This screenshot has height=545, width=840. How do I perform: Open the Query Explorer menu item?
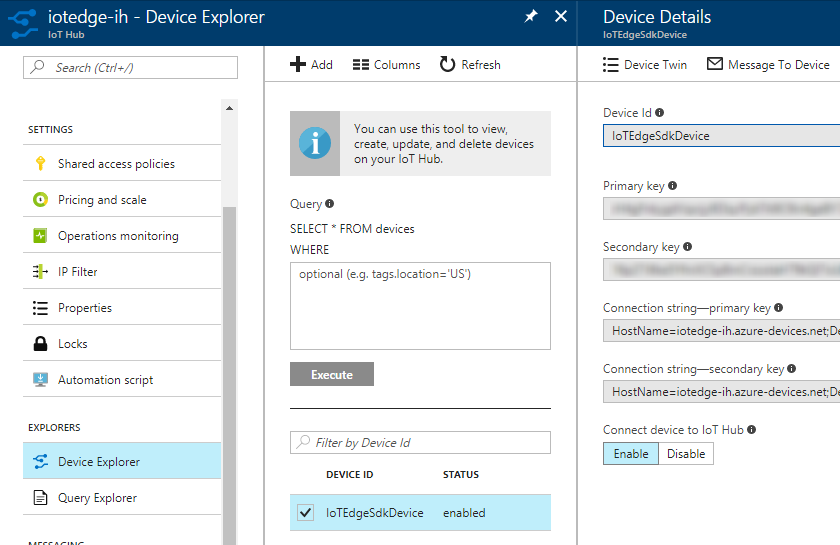coord(97,498)
